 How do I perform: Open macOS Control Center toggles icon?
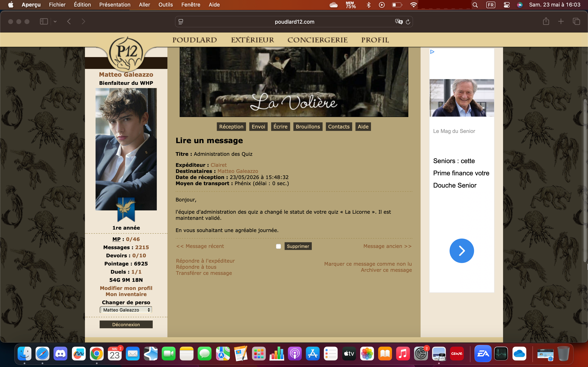pos(507,5)
